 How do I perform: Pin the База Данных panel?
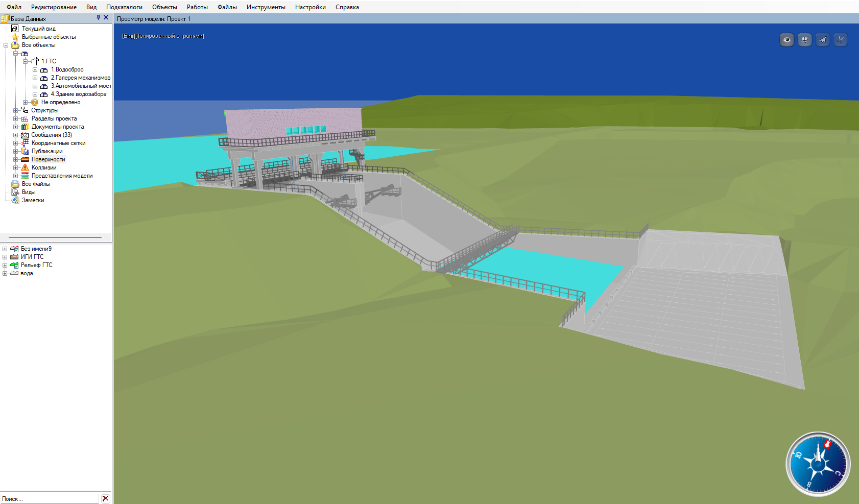(98, 18)
